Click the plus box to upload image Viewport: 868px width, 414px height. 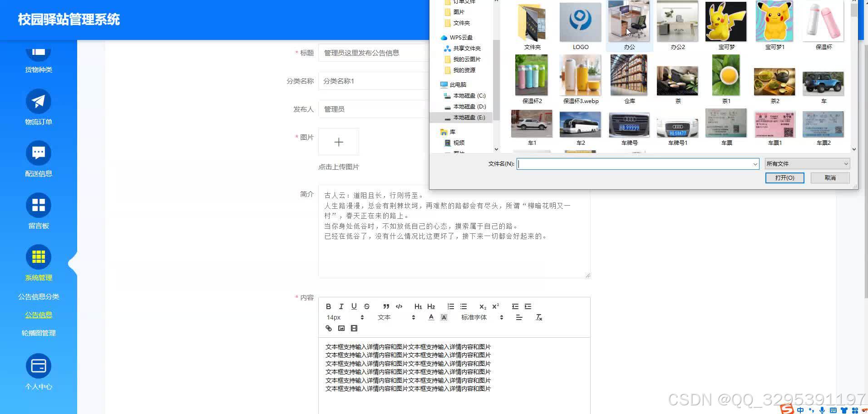[x=339, y=142]
